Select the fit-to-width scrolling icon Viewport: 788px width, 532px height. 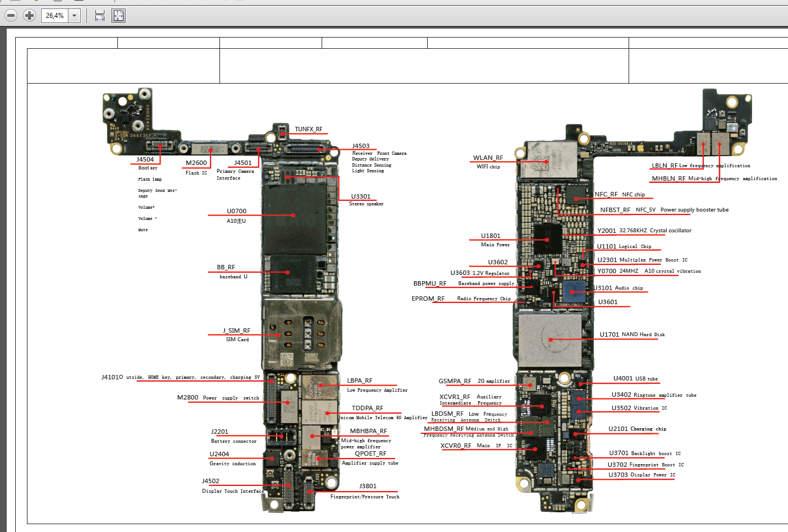[x=100, y=16]
